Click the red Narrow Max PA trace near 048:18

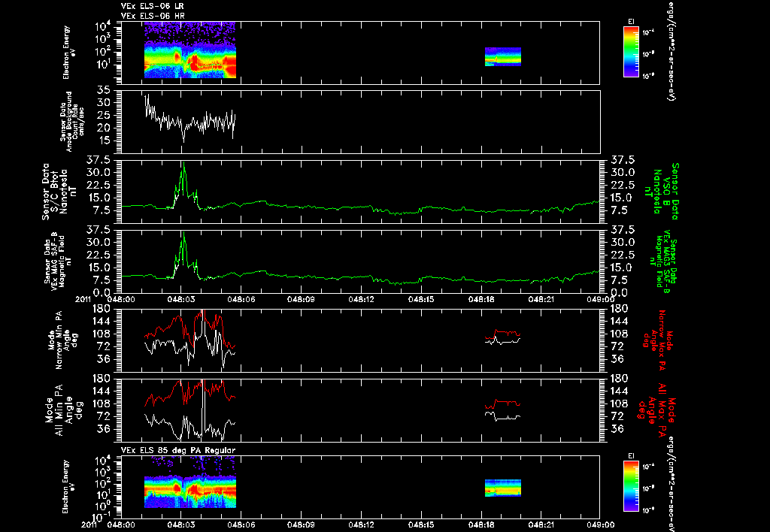pyautogui.click(x=502, y=334)
